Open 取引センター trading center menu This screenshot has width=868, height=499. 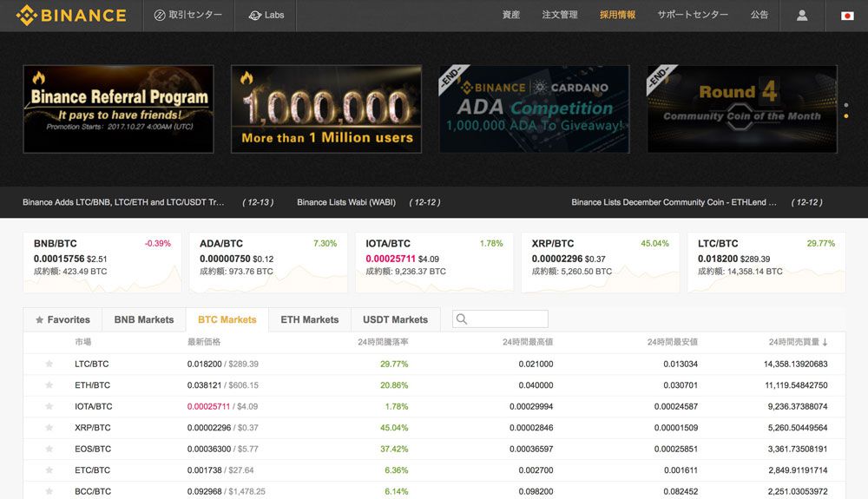click(x=188, y=15)
